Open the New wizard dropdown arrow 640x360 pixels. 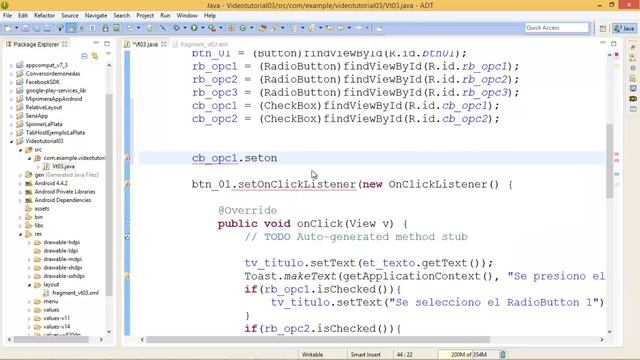click(x=16, y=28)
